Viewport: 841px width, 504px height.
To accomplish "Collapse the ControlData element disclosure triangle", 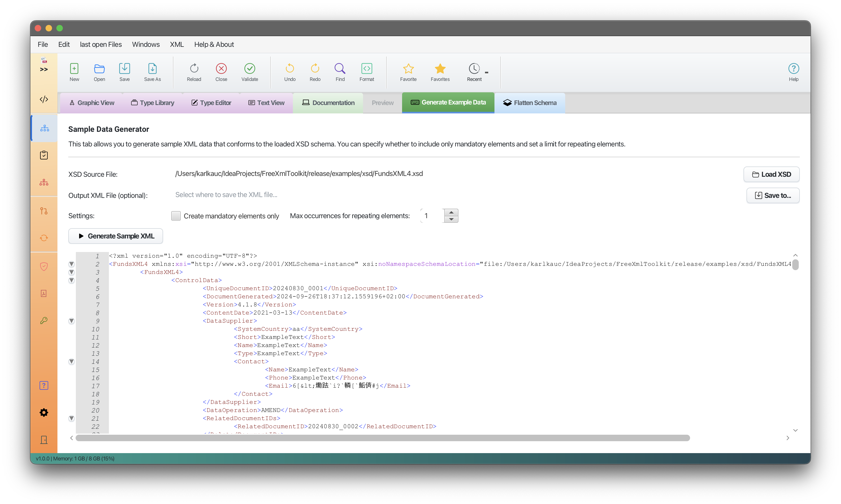I will 71,280.
